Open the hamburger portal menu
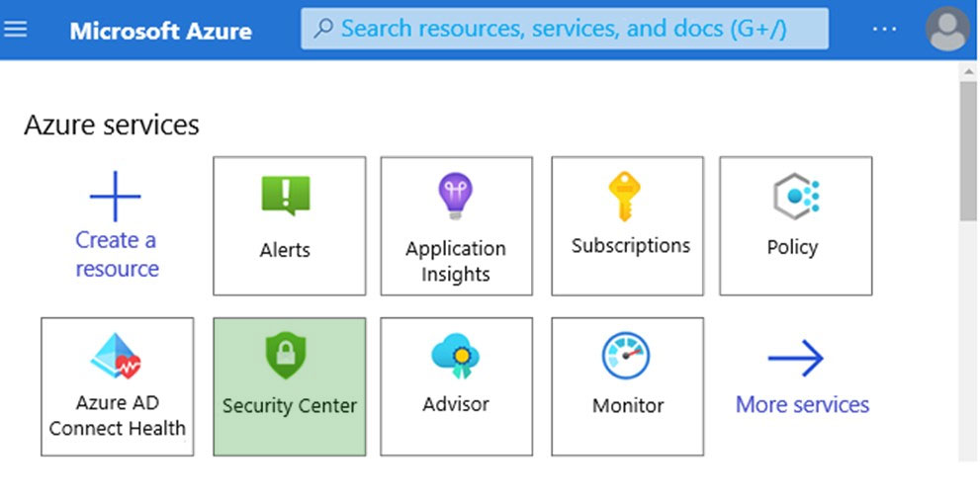This screenshot has width=980, height=500. coord(15,29)
